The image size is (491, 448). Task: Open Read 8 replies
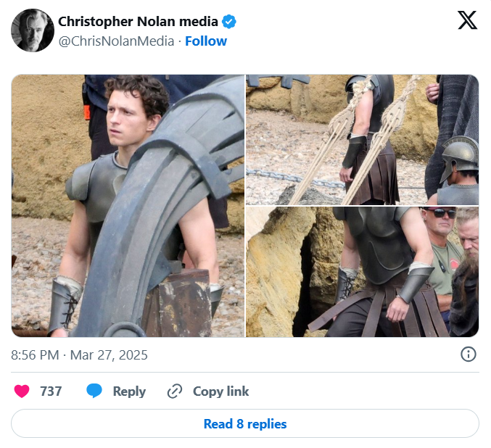245,424
